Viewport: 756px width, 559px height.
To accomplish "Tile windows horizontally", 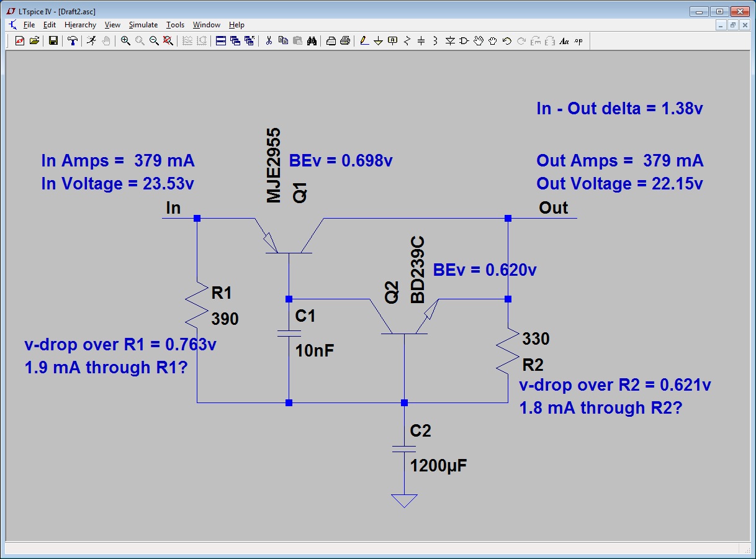I will coord(221,41).
